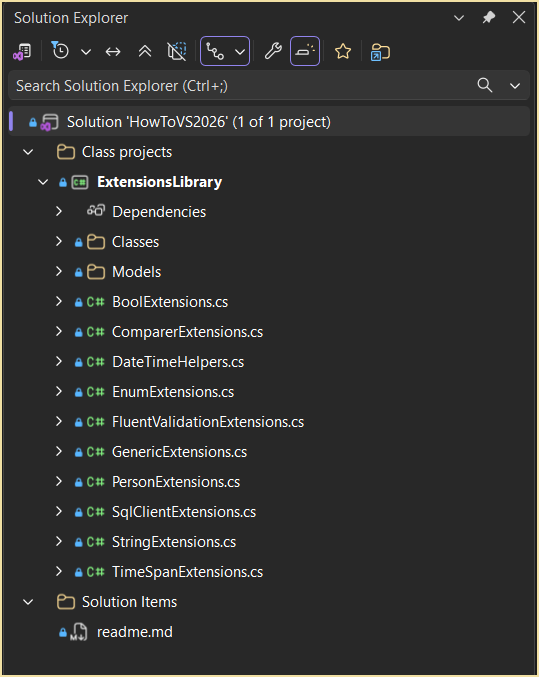Expand EnumExtensions.cs node
539x677 pixels.
59,392
